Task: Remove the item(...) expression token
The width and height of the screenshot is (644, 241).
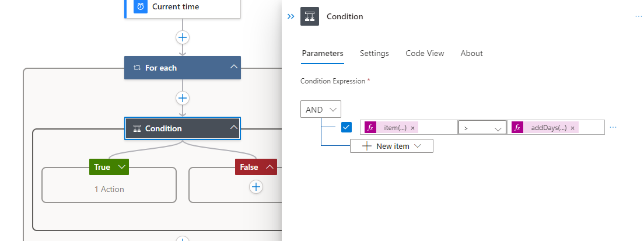Action: point(412,128)
